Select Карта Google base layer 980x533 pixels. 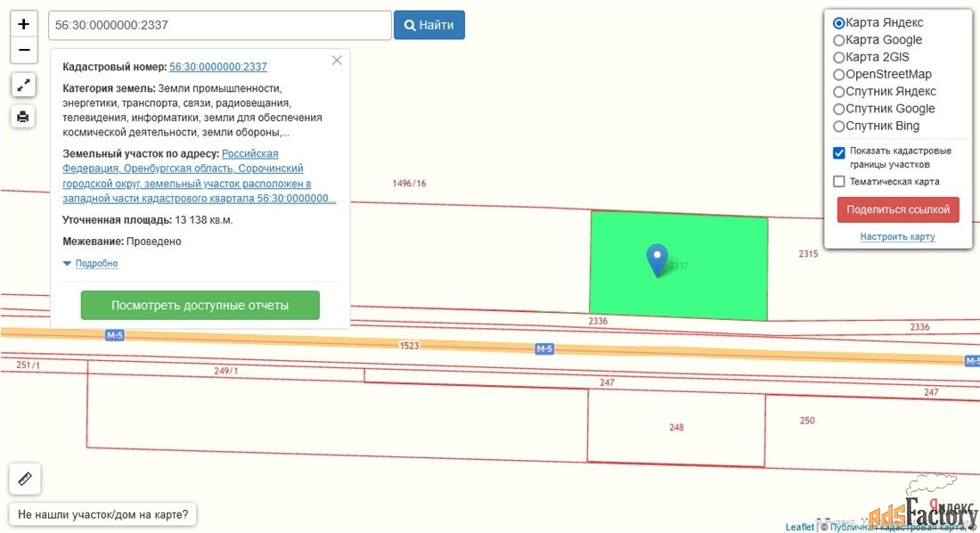(838, 40)
